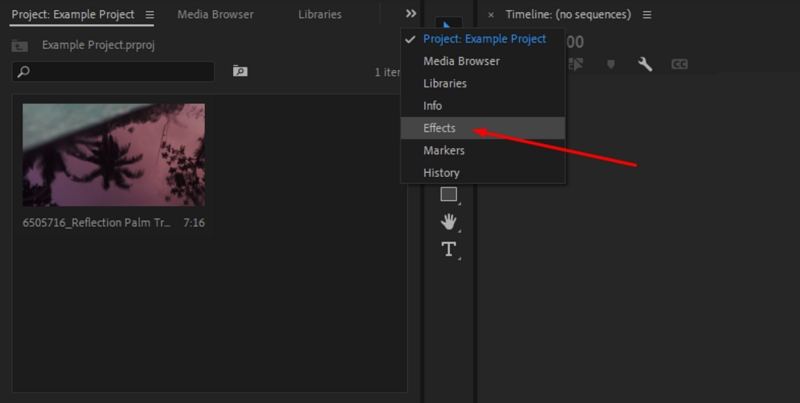800x403 pixels.
Task: Select the Selection arrow tool
Action: (x=448, y=24)
